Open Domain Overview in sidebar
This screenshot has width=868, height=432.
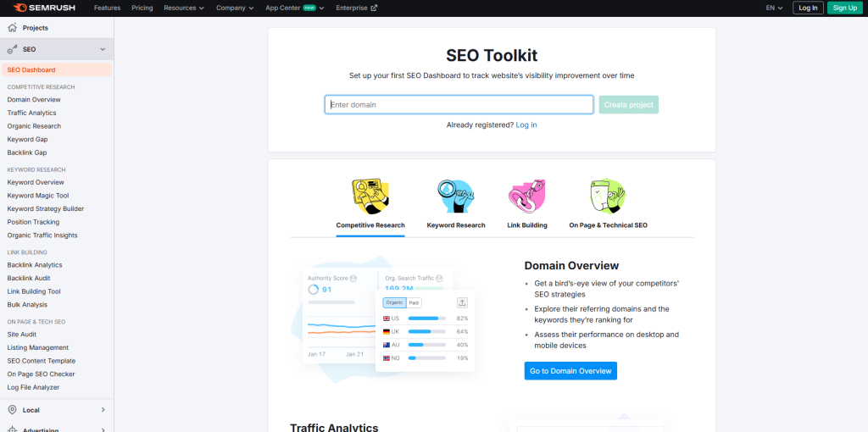(x=34, y=100)
